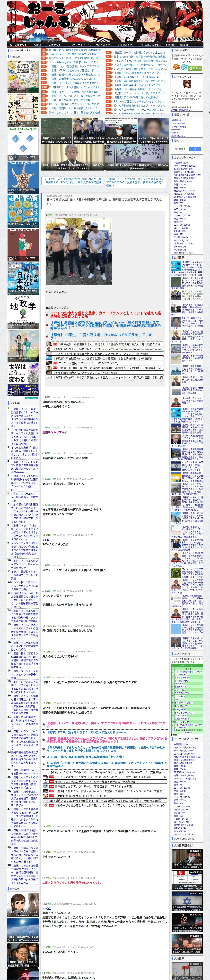Image resolution: width=210 pixels, height=980 pixels.
Task: Click the >>21 reply anchor link
Action: click(46, 908)
